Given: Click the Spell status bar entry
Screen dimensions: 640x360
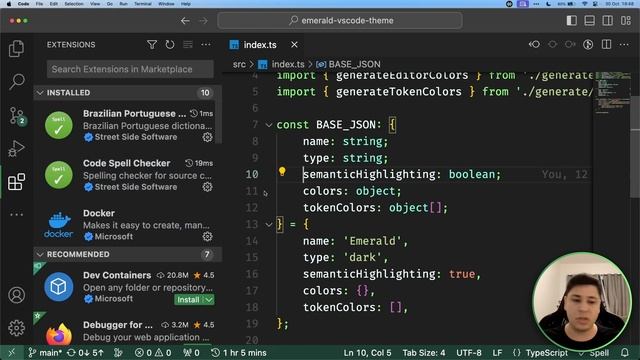Looking at the screenshot, I should tap(595, 353).
